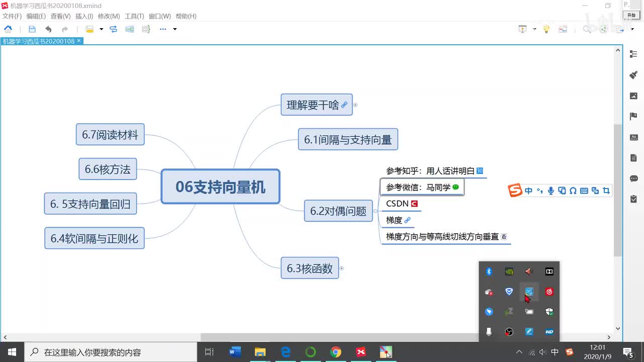The height and width of the screenshot is (362, 644).
Task: Open Sogou soft keyboard icon
Action: coord(584,191)
